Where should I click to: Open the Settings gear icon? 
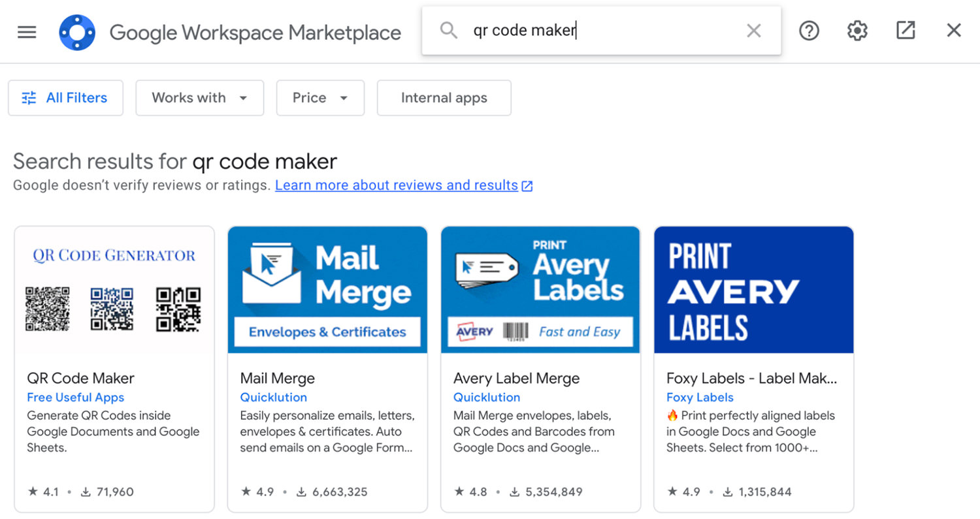857,30
